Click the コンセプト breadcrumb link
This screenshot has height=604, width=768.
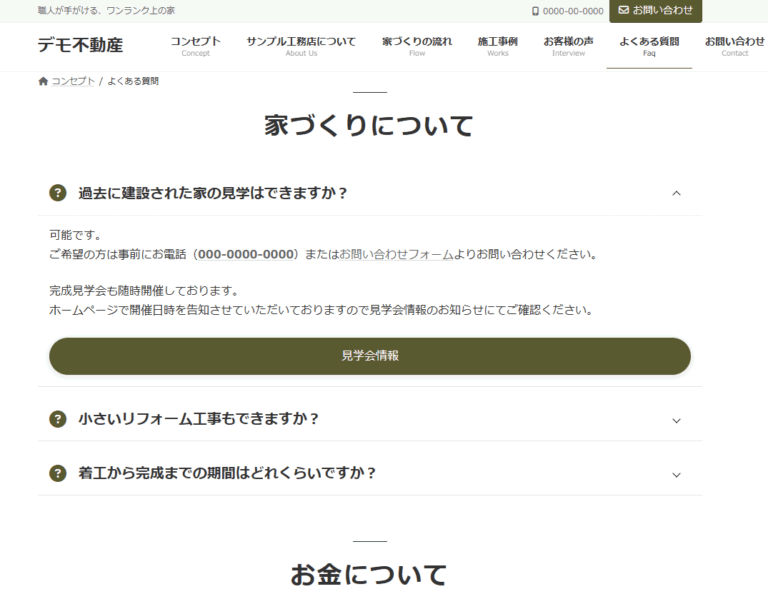[x=73, y=81]
